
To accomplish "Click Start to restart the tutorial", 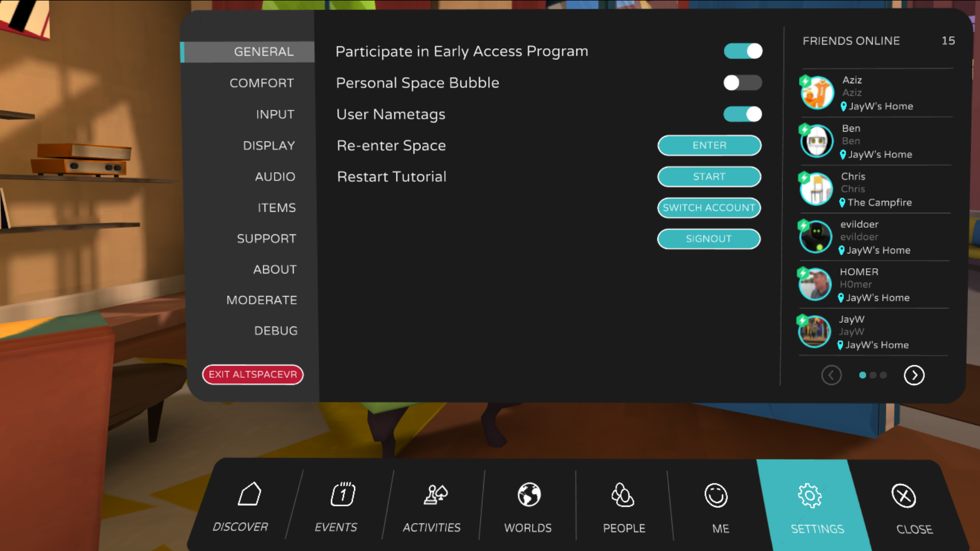I will [x=709, y=177].
